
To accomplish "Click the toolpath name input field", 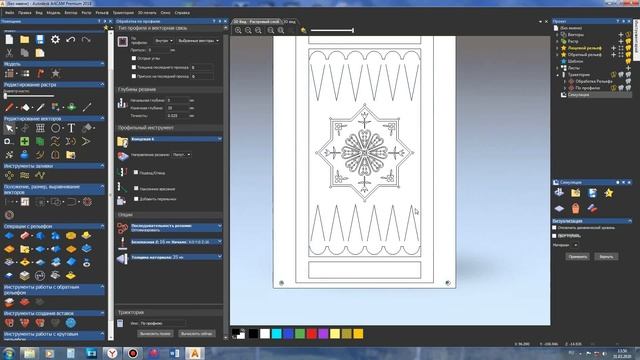I will click(x=162, y=323).
